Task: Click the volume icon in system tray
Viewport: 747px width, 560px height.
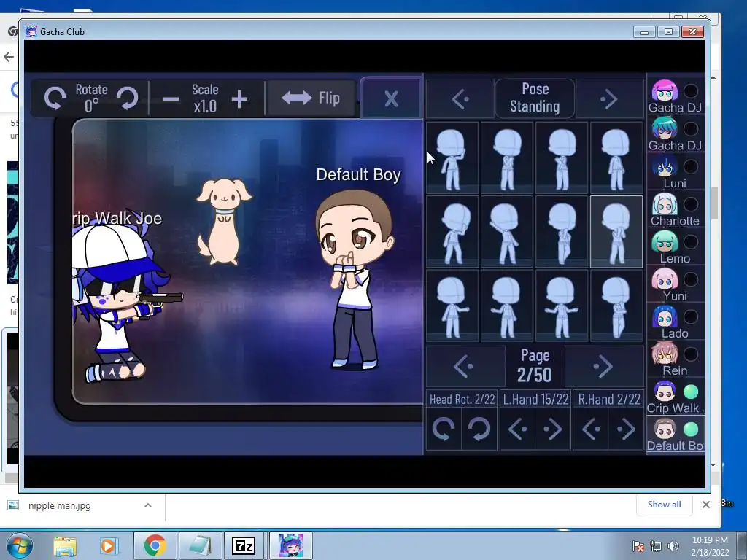Action: tap(673, 546)
